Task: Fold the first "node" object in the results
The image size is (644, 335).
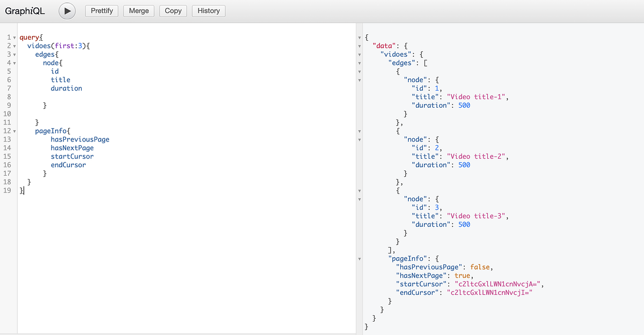Action: (x=359, y=80)
